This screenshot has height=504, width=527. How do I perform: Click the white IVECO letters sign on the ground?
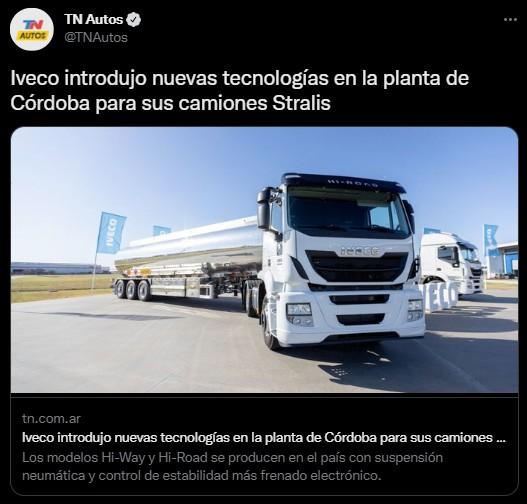tap(441, 294)
